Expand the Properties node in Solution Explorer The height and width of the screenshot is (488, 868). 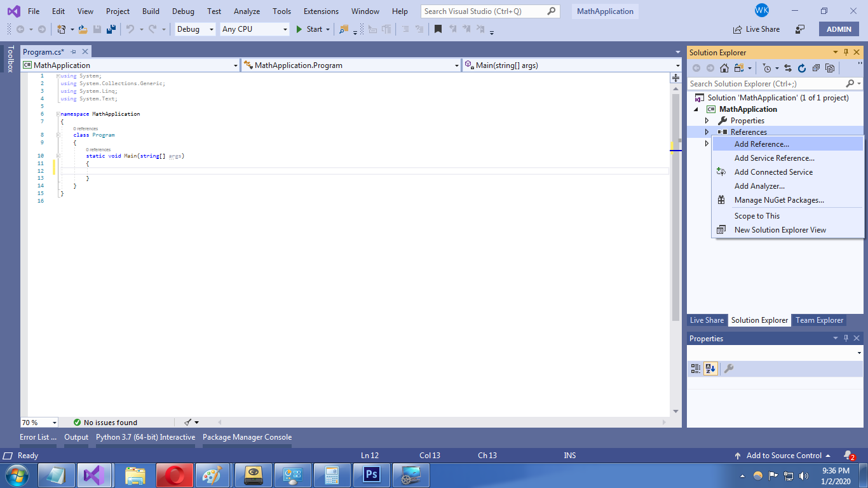pyautogui.click(x=707, y=121)
